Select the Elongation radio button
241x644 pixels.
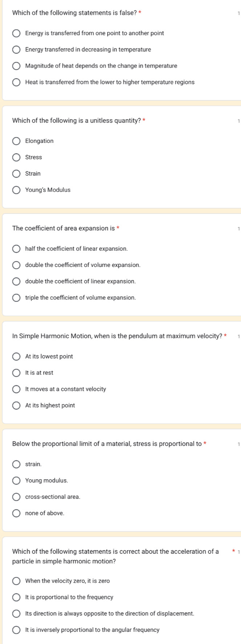[x=17, y=141]
